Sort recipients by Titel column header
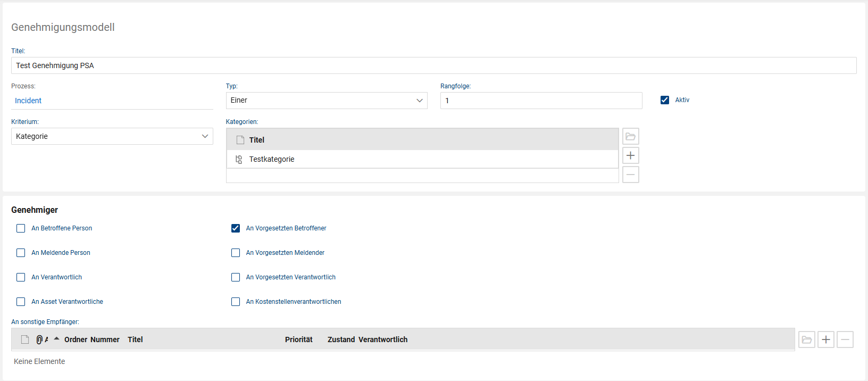 [x=135, y=339]
